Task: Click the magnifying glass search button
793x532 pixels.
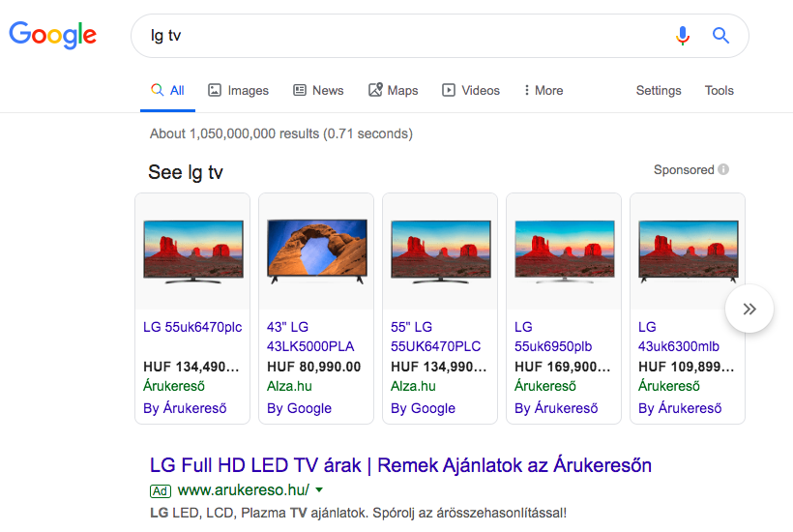Action: coord(720,36)
